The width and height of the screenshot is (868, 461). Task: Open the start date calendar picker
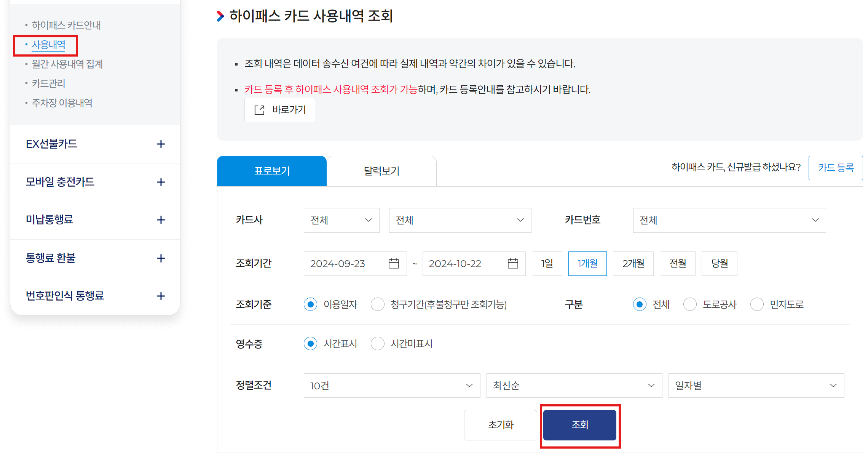click(x=394, y=263)
